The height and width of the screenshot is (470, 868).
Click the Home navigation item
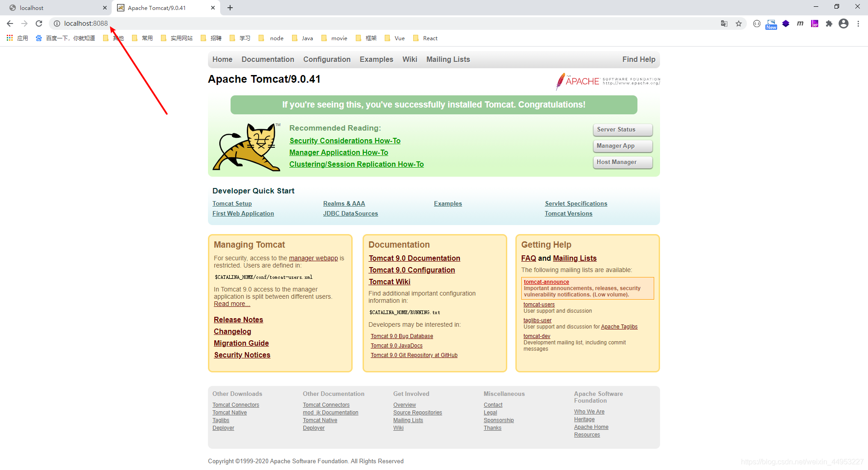coord(222,60)
